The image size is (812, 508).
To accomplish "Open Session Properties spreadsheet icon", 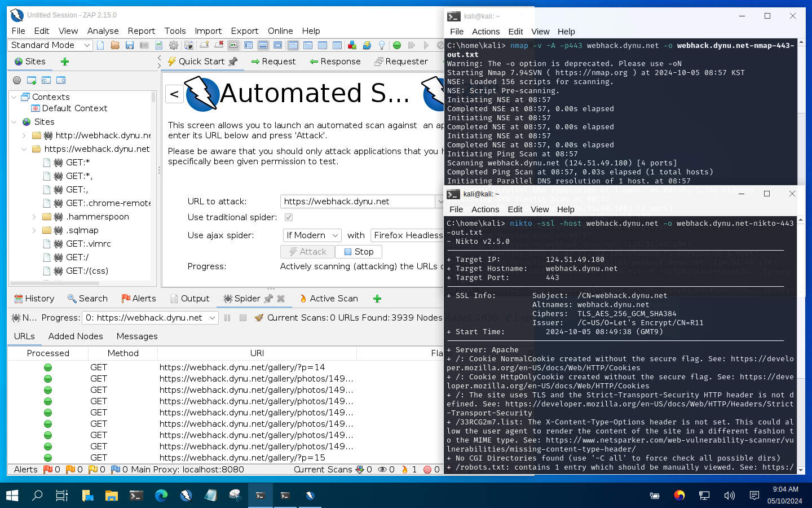I will (x=159, y=45).
